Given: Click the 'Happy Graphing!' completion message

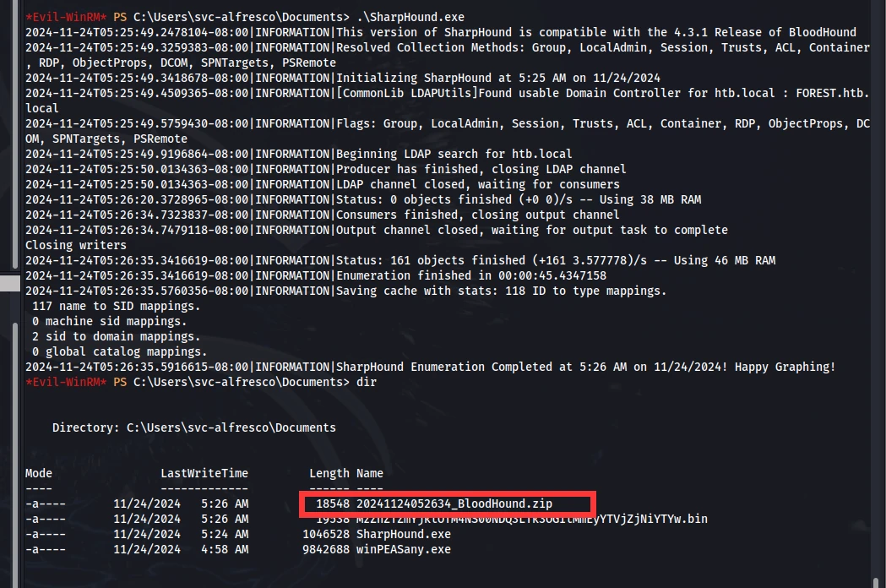Looking at the screenshot, I should pyautogui.click(x=785, y=367).
